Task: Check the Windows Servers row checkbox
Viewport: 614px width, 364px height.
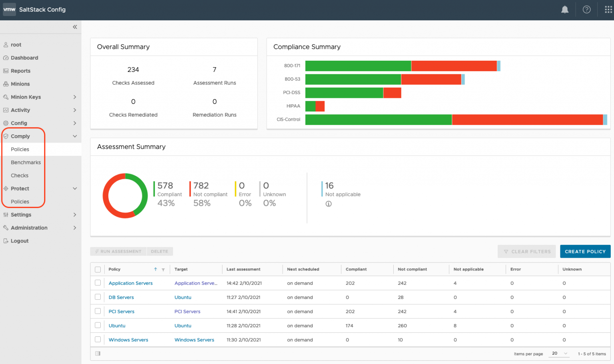Action: (x=98, y=340)
